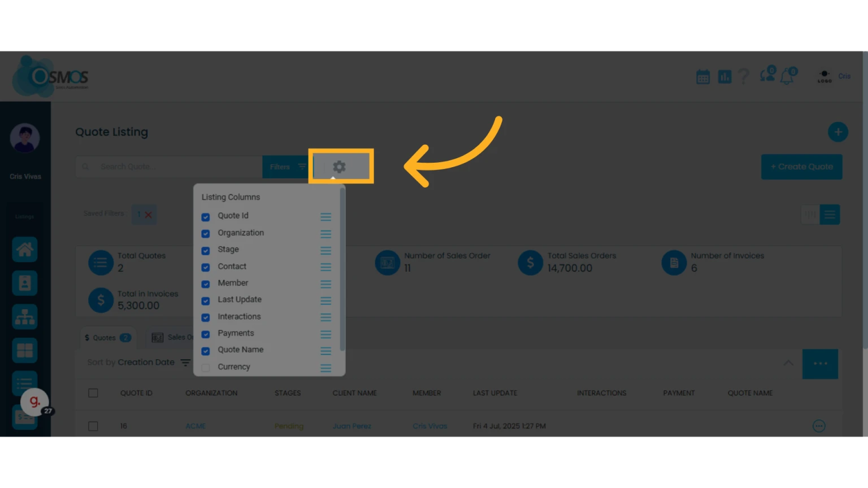Click the Create Quote button

pyautogui.click(x=801, y=167)
